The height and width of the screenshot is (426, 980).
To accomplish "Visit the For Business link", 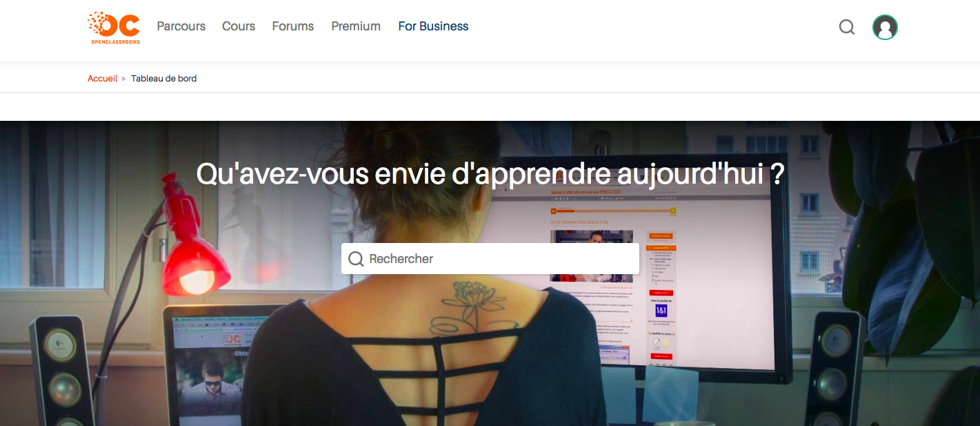I will point(433,26).
